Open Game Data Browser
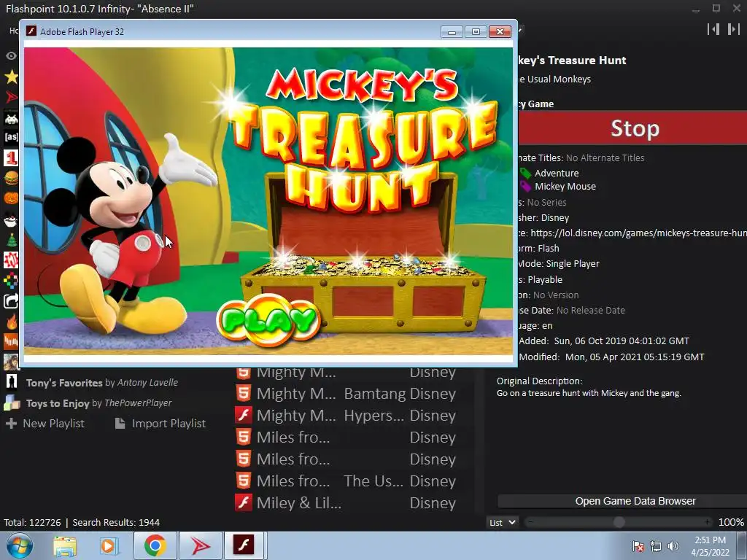 pyautogui.click(x=635, y=501)
